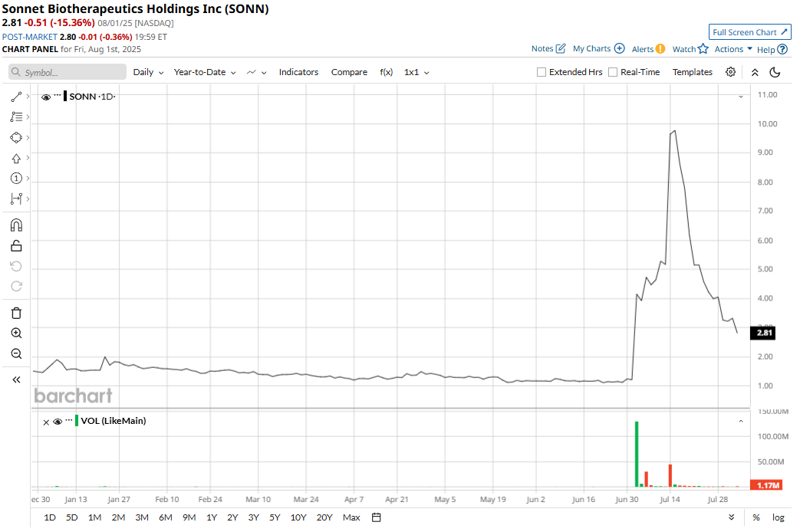
Task: Pick the numbered label tool
Action: (16, 178)
